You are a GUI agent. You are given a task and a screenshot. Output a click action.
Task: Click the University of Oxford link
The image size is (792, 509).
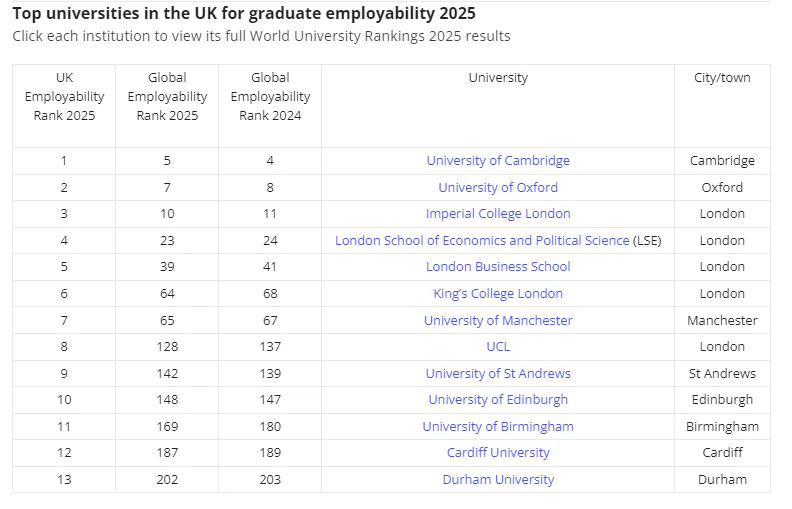[x=498, y=187]
